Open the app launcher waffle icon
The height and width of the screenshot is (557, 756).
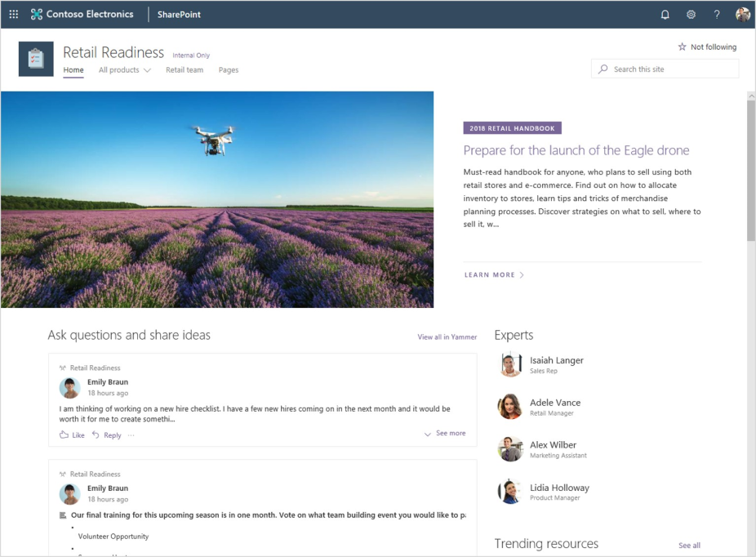point(14,15)
